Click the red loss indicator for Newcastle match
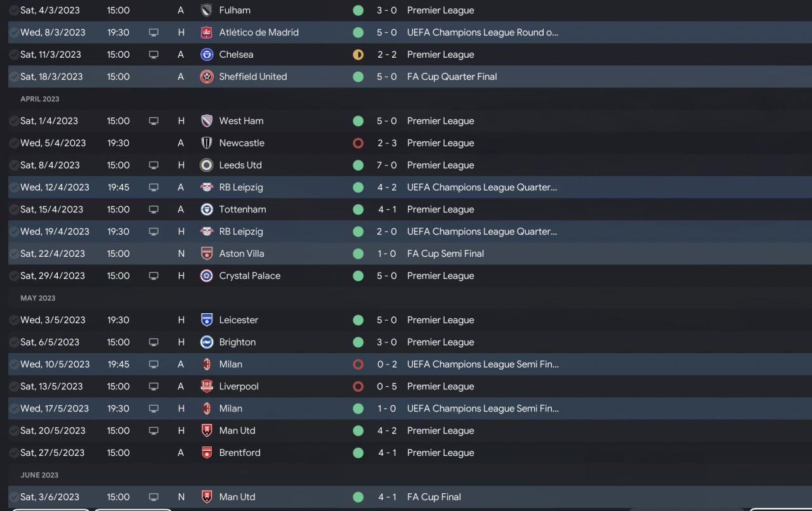812x511 pixels. coord(358,143)
